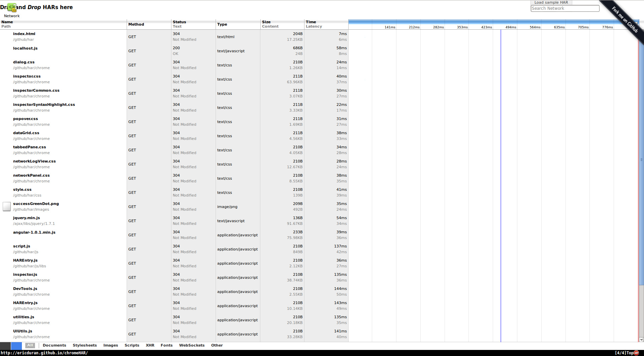Open the Fork me on GitHub ribbon

625,20
